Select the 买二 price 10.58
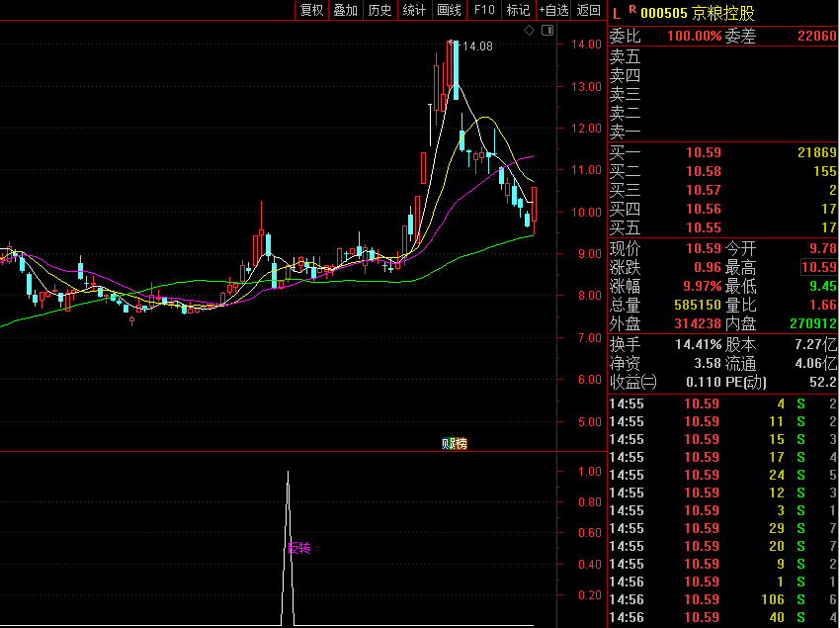Image resolution: width=840 pixels, height=628 pixels. 704,172
